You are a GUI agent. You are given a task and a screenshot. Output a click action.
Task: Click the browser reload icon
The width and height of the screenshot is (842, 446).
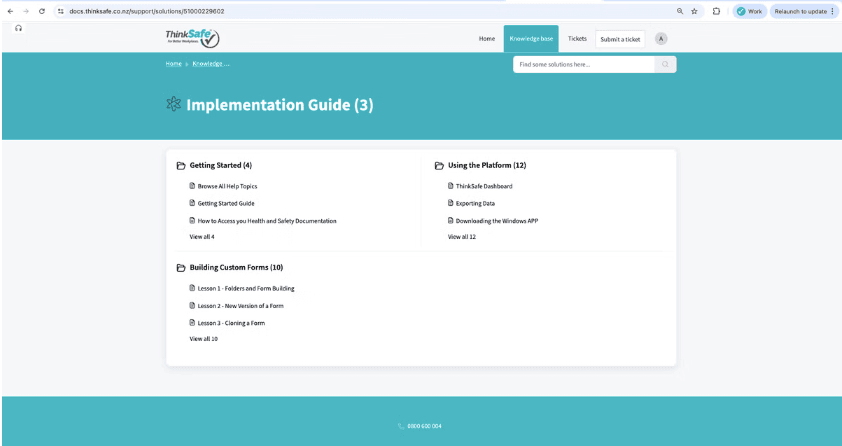click(41, 11)
